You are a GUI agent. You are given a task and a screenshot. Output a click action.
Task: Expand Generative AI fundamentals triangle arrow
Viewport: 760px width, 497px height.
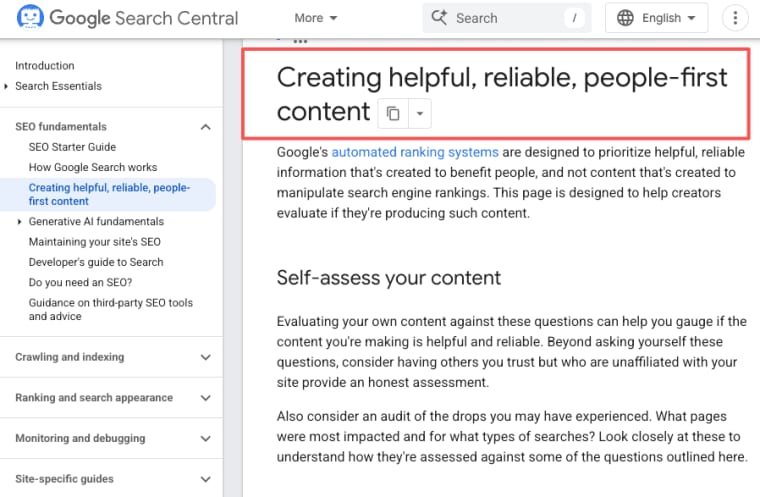[x=19, y=222]
